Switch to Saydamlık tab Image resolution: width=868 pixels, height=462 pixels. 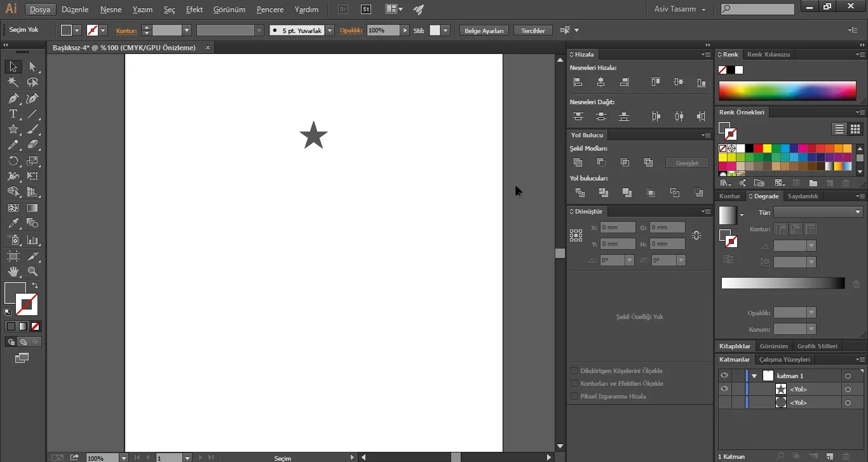click(x=803, y=196)
